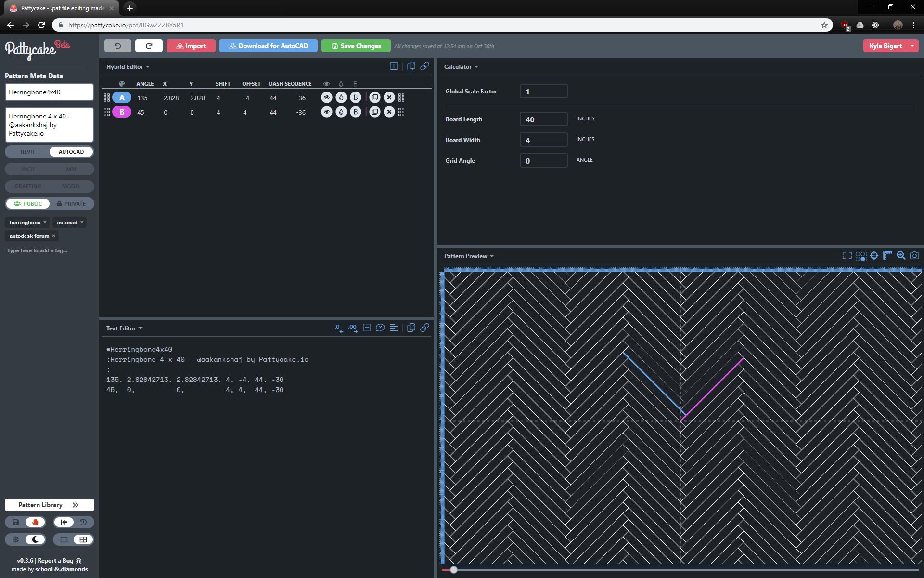This screenshot has height=578, width=924.
Task: Add a new pattern line in Hybrid Editor
Action: (x=394, y=66)
